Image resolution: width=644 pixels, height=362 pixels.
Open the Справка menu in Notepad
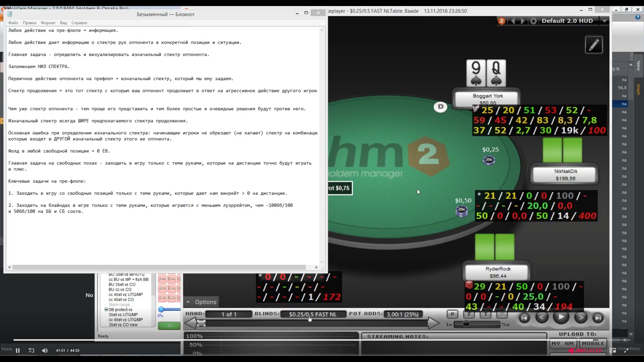[x=79, y=23]
